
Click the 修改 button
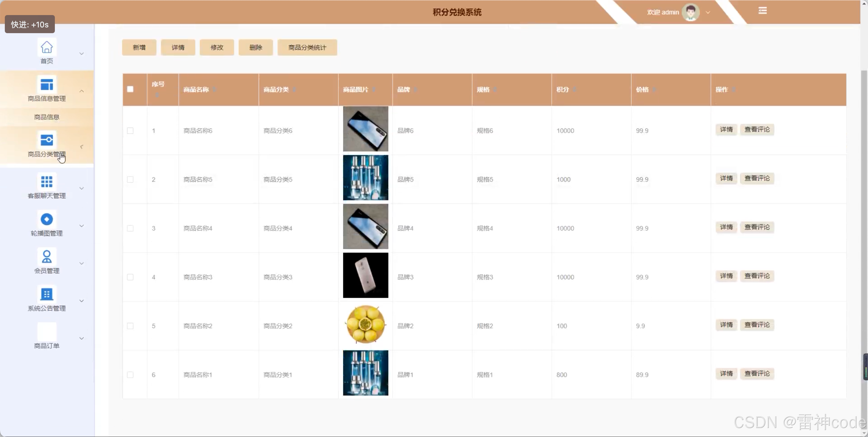tap(217, 48)
